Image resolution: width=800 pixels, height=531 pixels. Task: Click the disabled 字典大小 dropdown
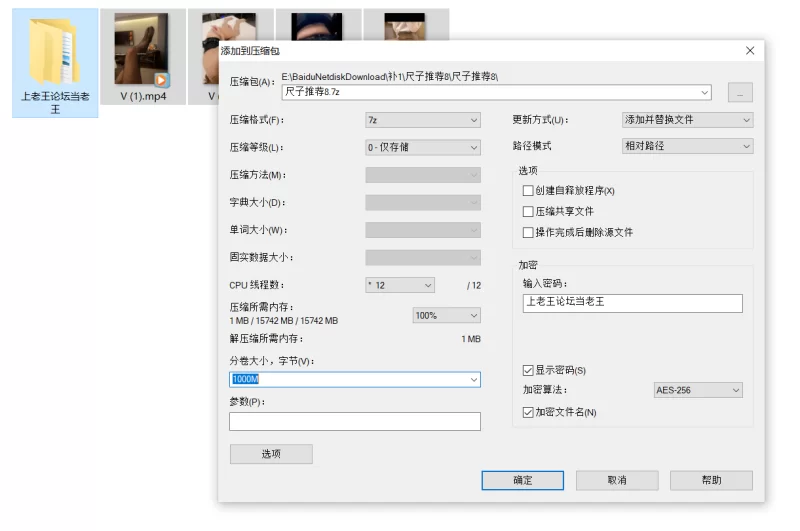(423, 203)
